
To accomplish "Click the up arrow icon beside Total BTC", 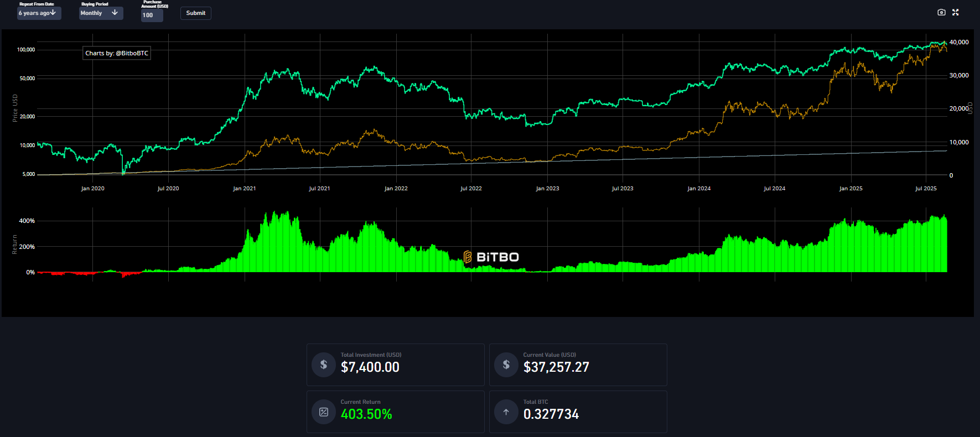I will 506,412.
